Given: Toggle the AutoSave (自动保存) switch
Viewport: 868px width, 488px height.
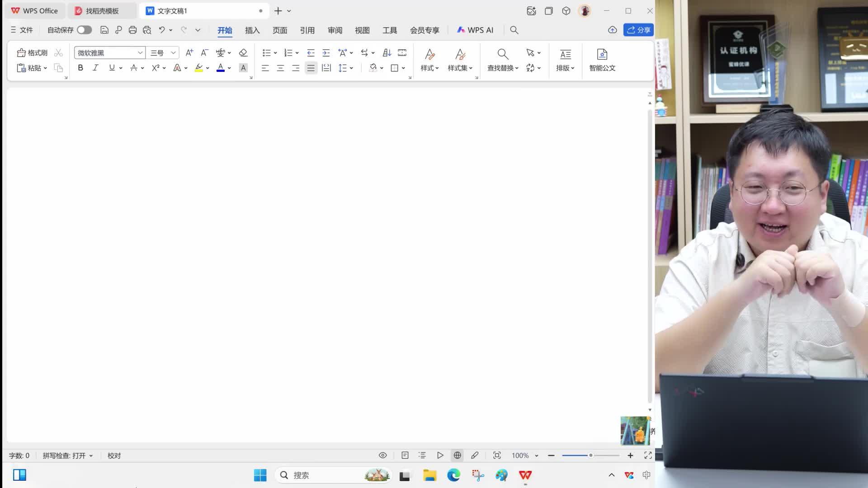Looking at the screenshot, I should click(x=84, y=30).
